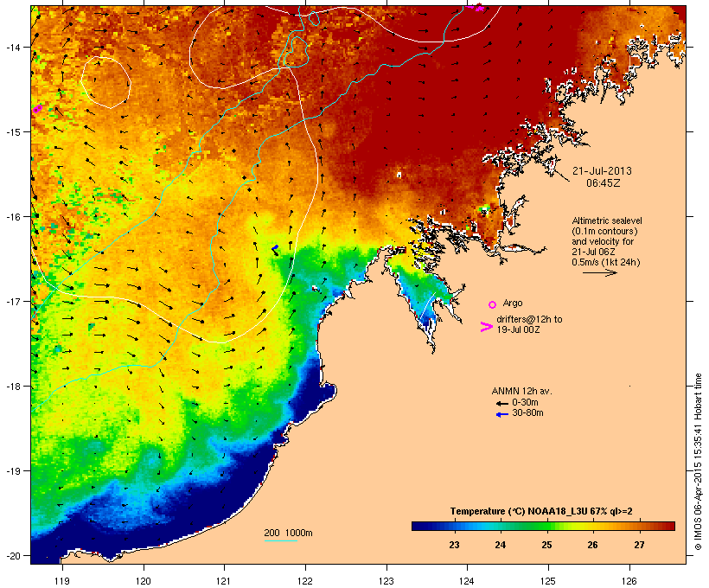This screenshot has width=709, height=588.
Task: Click the colorbar tick label 27
Action: [639, 545]
